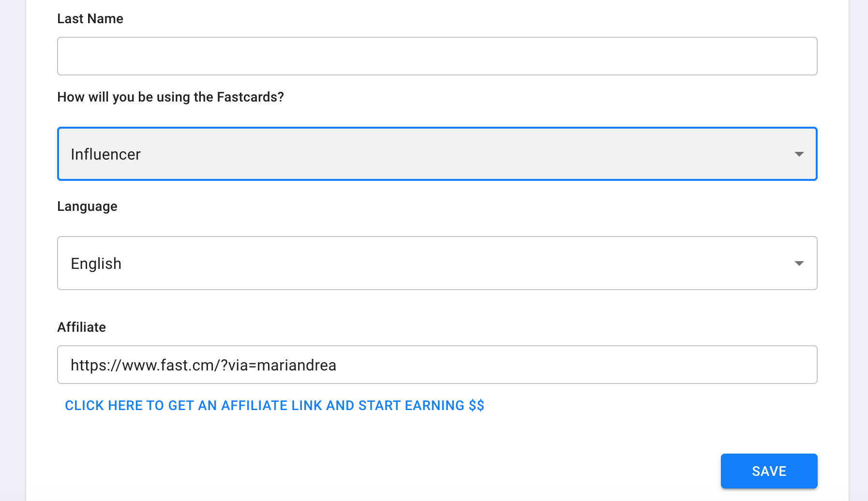Open the Language dropdown
The width and height of the screenshot is (868, 501).
[x=437, y=263]
